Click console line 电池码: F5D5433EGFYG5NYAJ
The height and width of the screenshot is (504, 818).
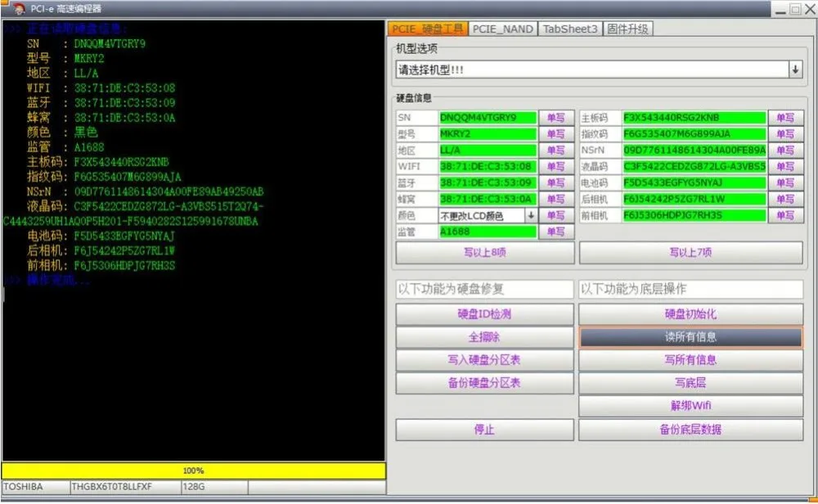tap(101, 236)
